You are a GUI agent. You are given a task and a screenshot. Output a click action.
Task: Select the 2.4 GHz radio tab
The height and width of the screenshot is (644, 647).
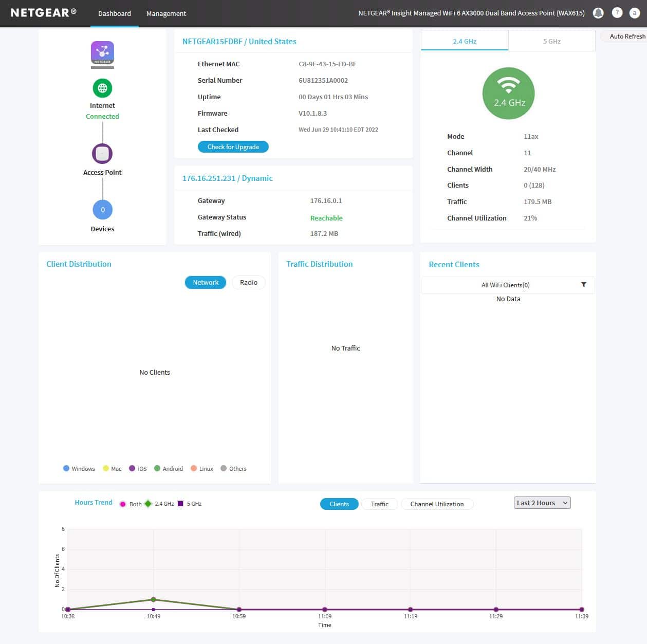(x=465, y=41)
